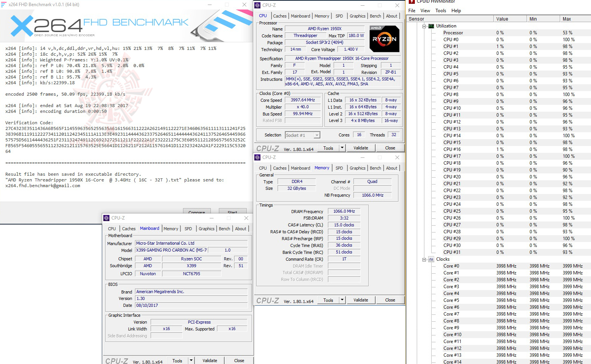Open the Graphics tab on the Mainboard window

pyautogui.click(x=206, y=229)
